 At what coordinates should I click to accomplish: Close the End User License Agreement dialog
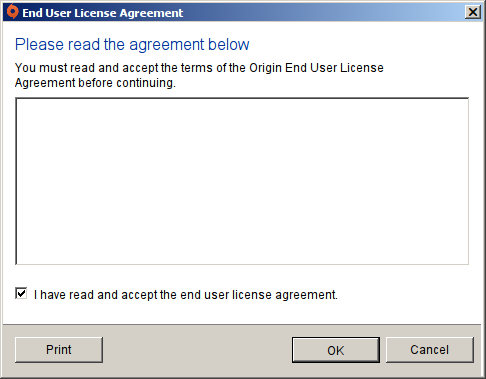tap(473, 12)
